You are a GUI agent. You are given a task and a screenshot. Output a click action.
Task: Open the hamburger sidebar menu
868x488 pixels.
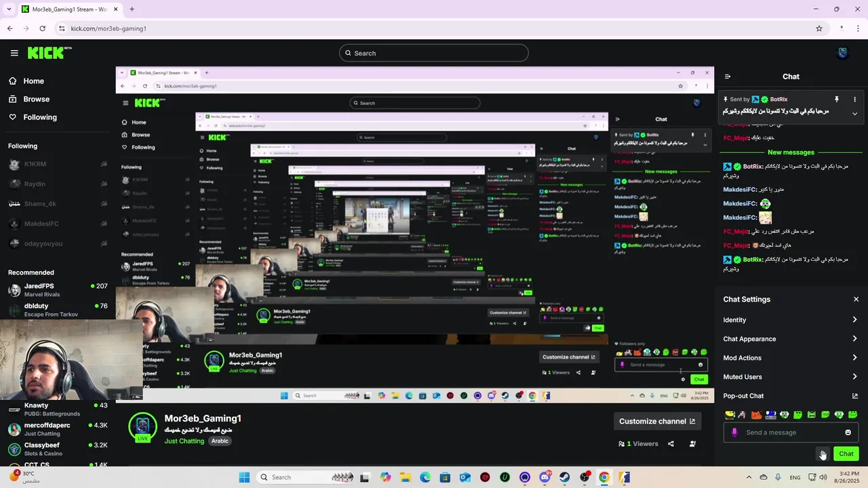[x=14, y=53]
